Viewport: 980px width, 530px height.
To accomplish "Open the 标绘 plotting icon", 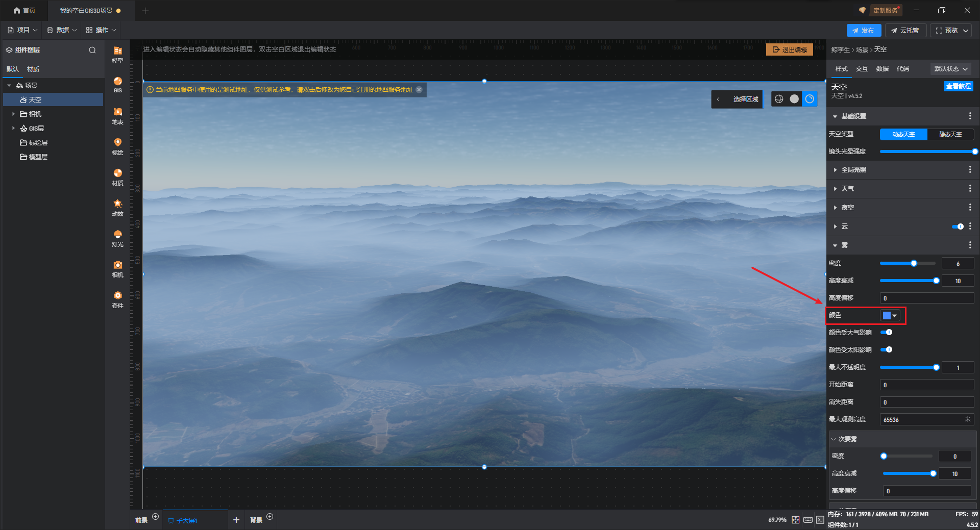I will [117, 146].
